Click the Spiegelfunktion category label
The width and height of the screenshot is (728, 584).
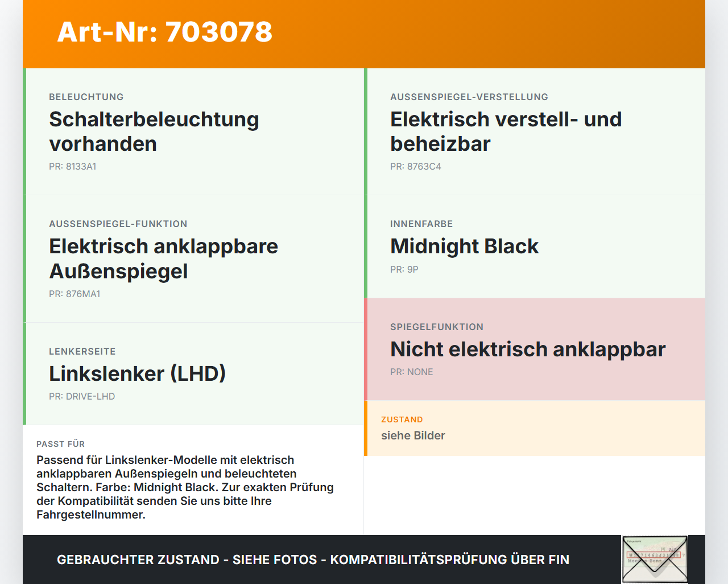(x=437, y=327)
